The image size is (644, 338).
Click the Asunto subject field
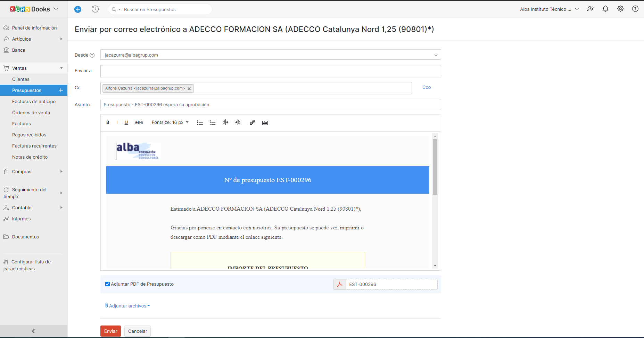(271, 104)
